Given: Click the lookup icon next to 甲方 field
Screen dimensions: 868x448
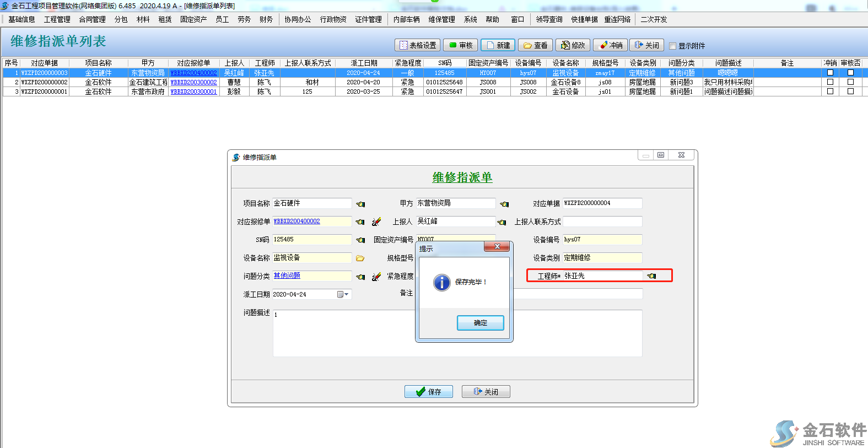Looking at the screenshot, I should coord(504,204).
